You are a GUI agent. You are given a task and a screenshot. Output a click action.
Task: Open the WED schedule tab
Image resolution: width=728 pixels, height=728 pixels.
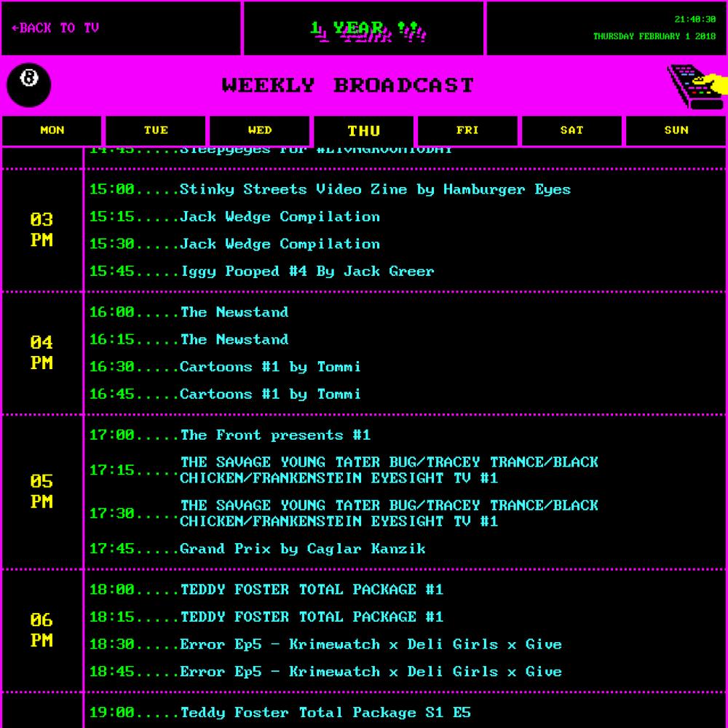tap(260, 130)
